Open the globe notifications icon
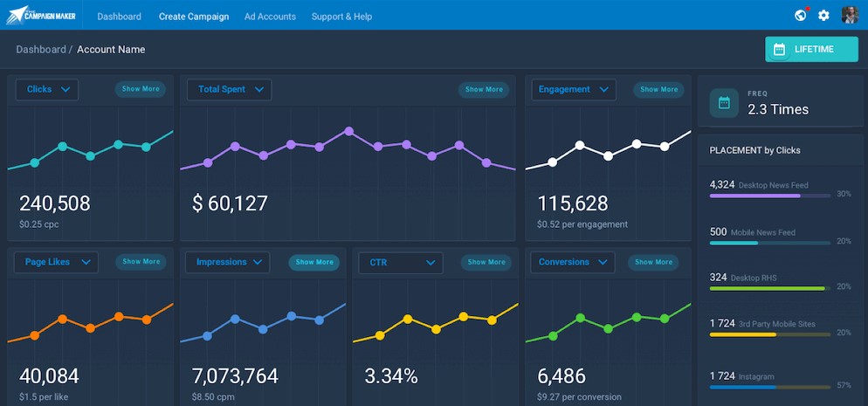The height and width of the screenshot is (406, 868). pyautogui.click(x=801, y=15)
